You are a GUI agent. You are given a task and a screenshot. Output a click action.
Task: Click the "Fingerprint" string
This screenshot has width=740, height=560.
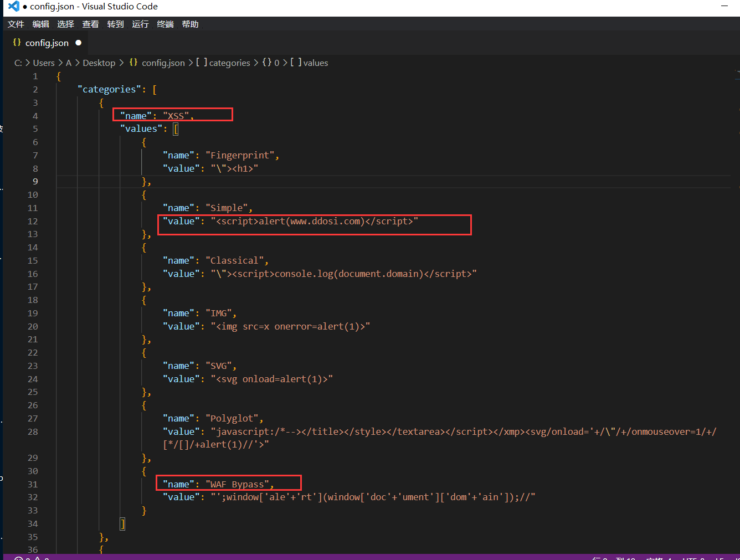point(240,155)
